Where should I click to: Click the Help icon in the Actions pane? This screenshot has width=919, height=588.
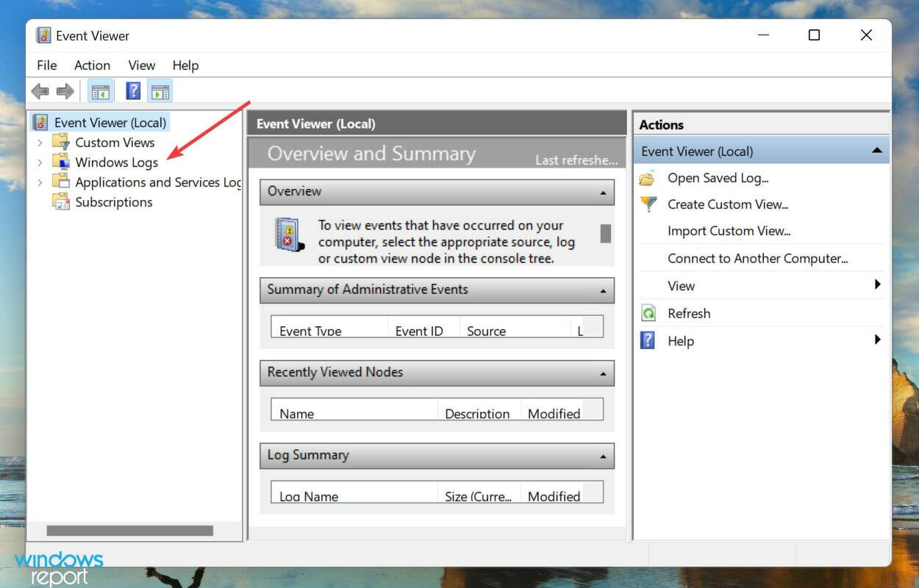[x=648, y=340]
